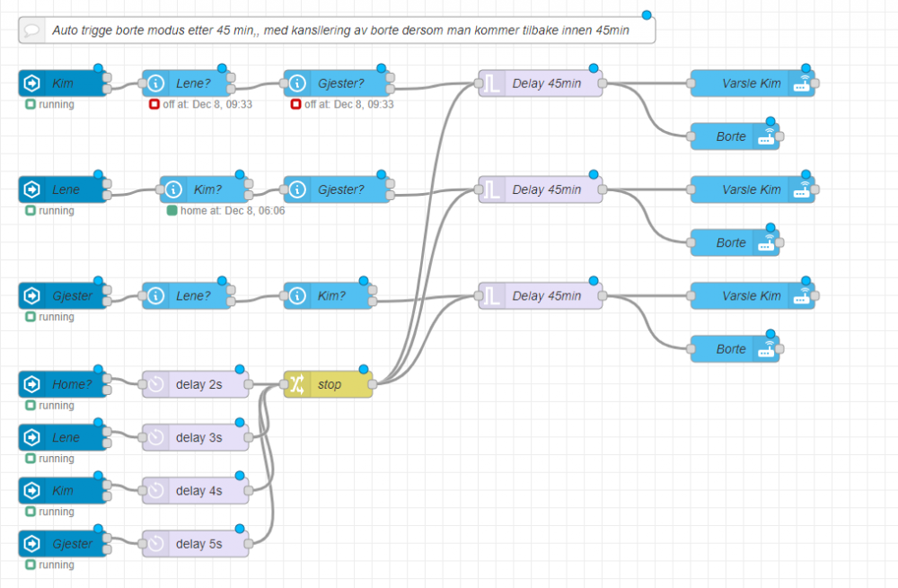Click the speech bubble icon on the comment node
The height and width of the screenshot is (588, 898).
tap(31, 31)
